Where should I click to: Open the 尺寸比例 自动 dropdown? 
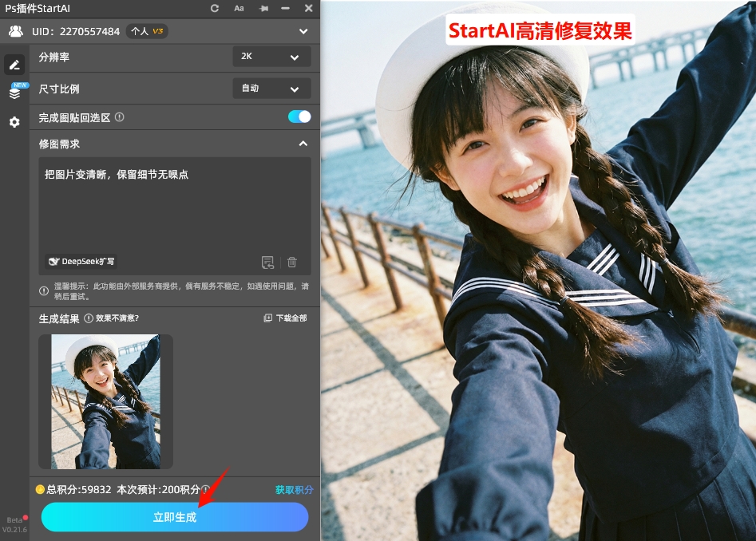pos(271,89)
